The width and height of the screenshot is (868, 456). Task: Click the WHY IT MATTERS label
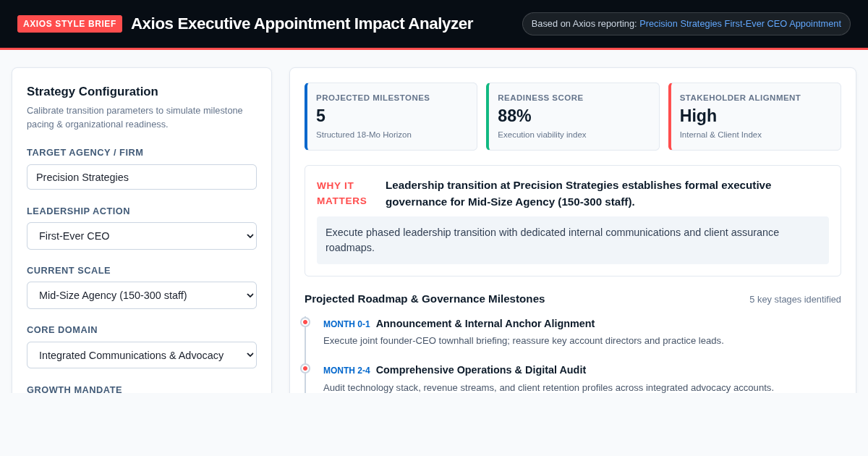click(x=342, y=193)
